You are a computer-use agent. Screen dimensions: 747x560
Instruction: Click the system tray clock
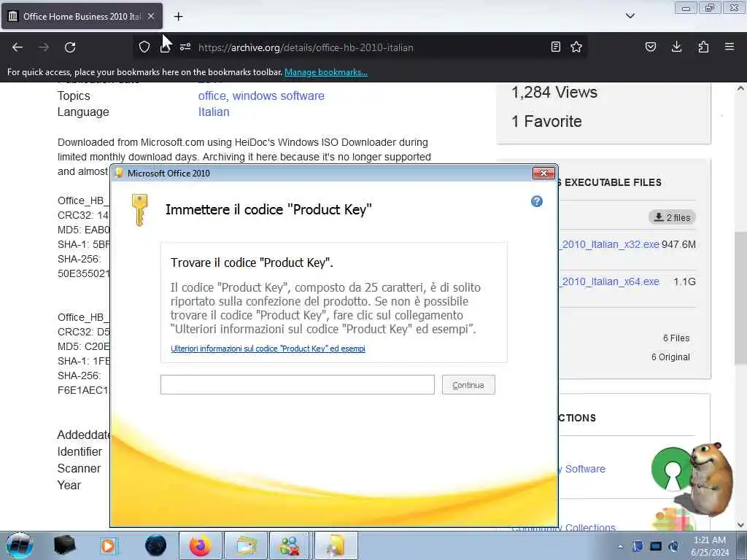(710, 546)
